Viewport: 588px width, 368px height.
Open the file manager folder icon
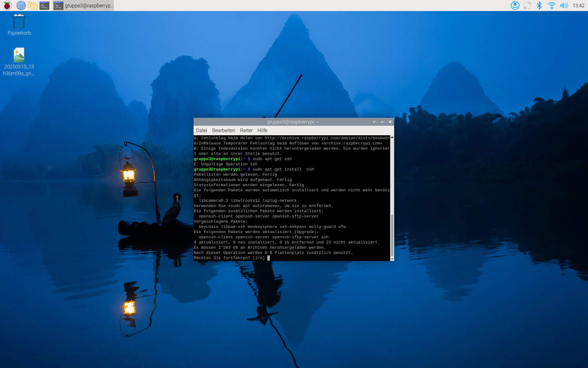pos(33,6)
